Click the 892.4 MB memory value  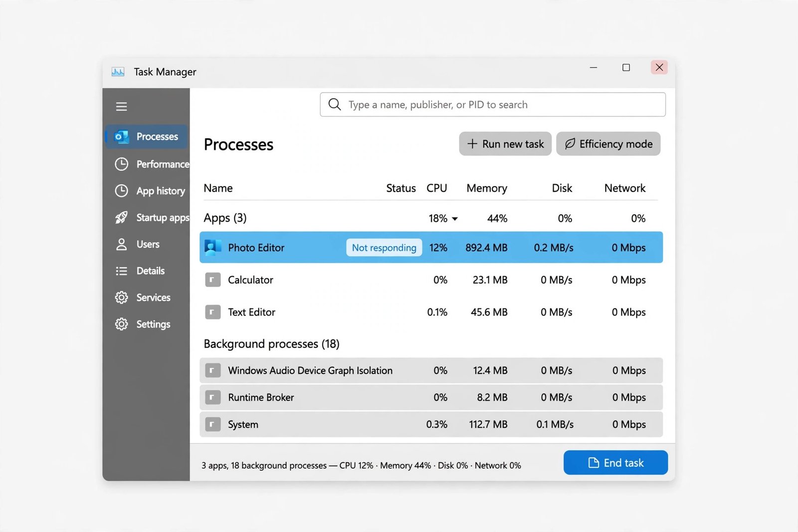pos(486,247)
